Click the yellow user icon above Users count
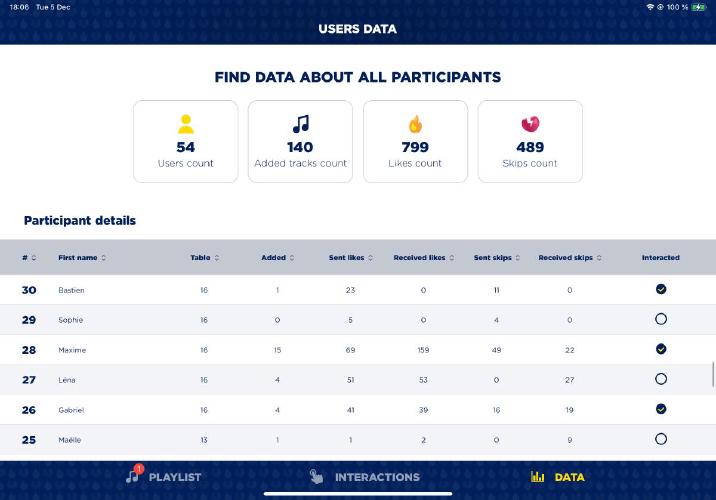The image size is (716, 500). coord(185,124)
